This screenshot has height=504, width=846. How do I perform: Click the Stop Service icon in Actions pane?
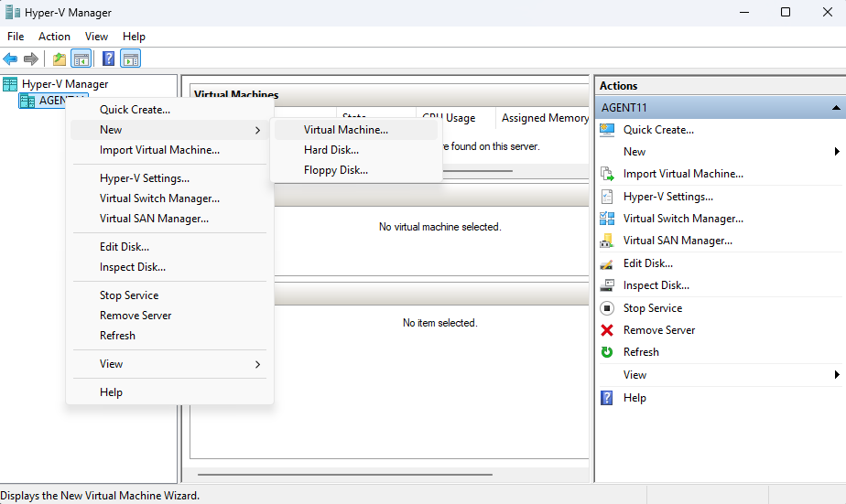tap(607, 308)
